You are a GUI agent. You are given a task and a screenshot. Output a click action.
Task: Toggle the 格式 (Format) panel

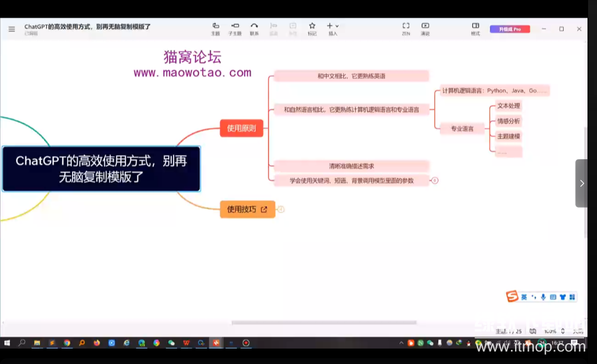476,29
